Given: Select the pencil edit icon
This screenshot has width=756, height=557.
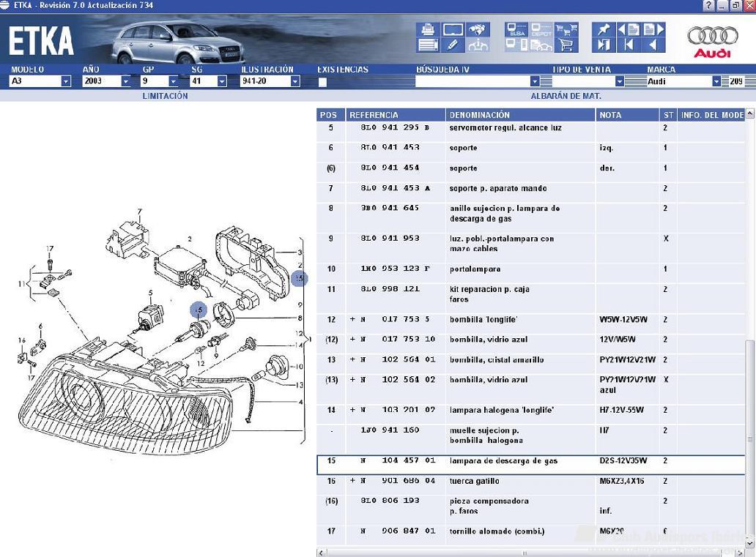Looking at the screenshot, I should tap(453, 45).
